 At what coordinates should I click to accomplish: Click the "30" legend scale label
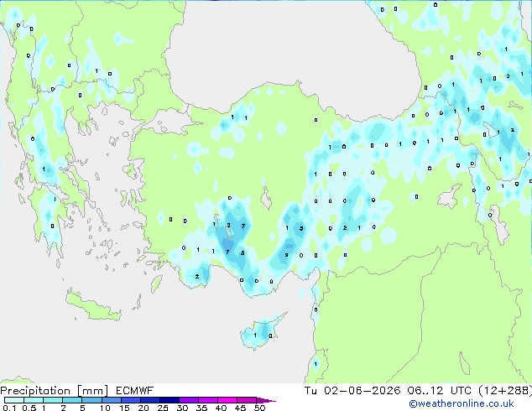[182, 408]
